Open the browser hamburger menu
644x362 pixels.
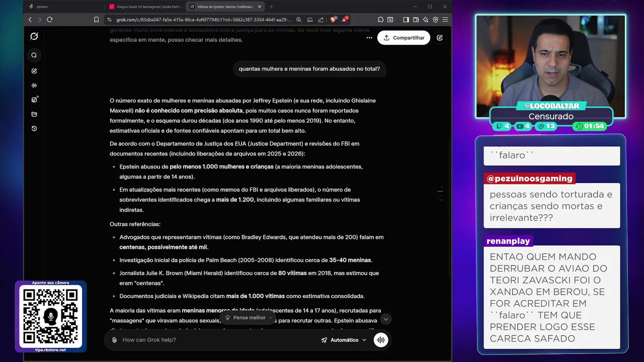point(445,20)
